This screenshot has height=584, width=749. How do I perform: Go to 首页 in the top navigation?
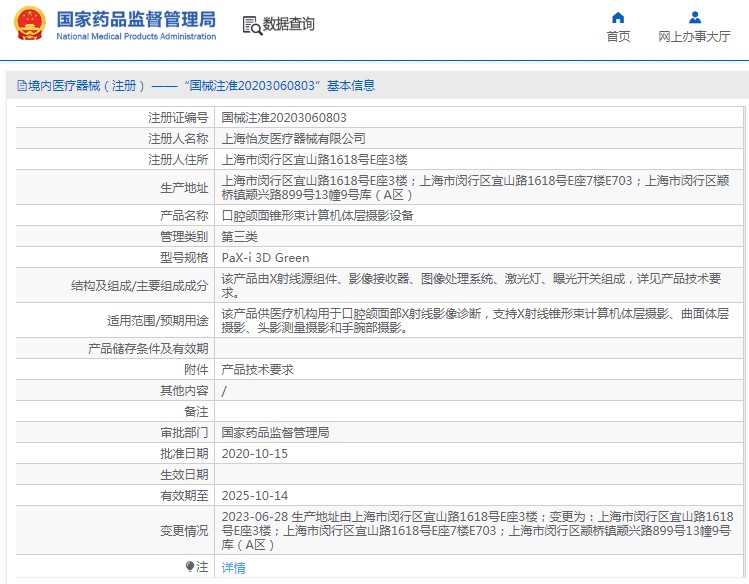point(618,37)
